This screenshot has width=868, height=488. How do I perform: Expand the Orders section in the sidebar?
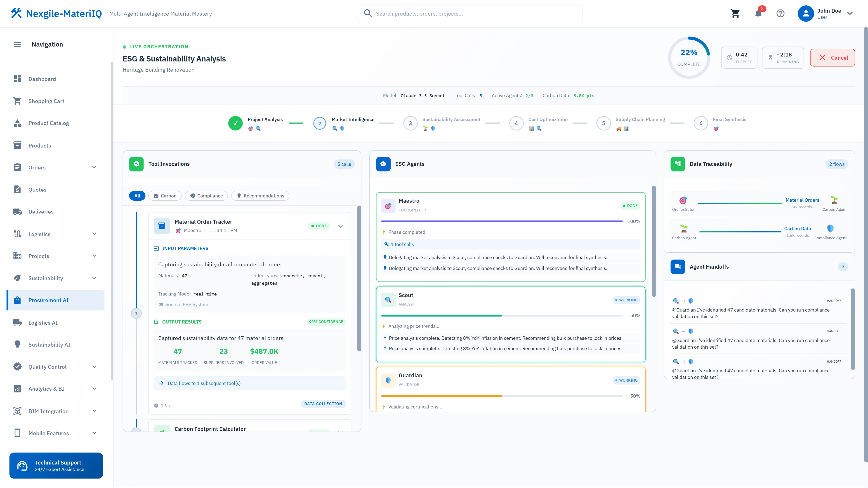pos(94,167)
